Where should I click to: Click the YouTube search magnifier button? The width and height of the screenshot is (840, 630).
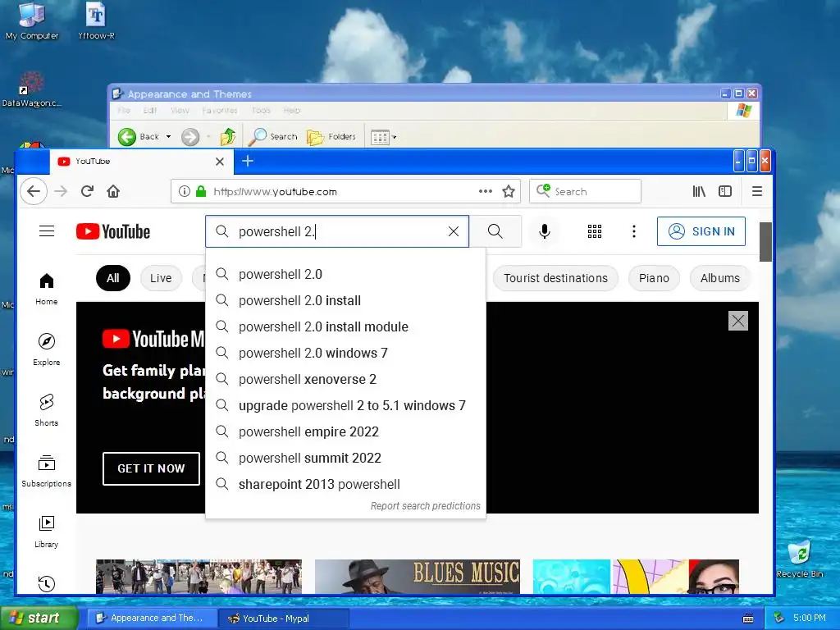click(495, 231)
